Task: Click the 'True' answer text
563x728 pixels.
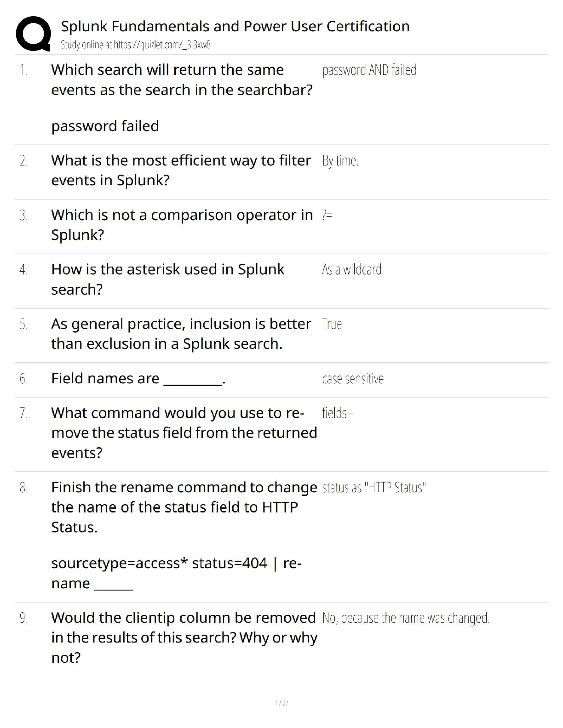Action: (332, 324)
